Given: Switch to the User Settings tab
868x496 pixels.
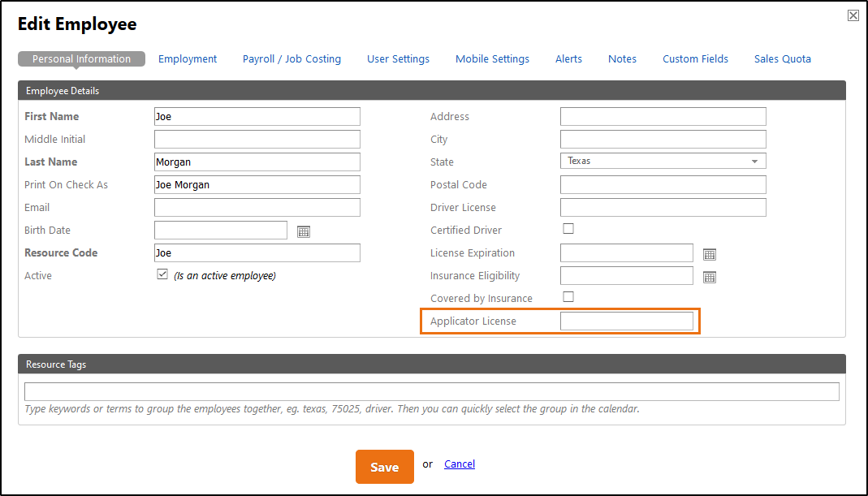Looking at the screenshot, I should pos(398,58).
